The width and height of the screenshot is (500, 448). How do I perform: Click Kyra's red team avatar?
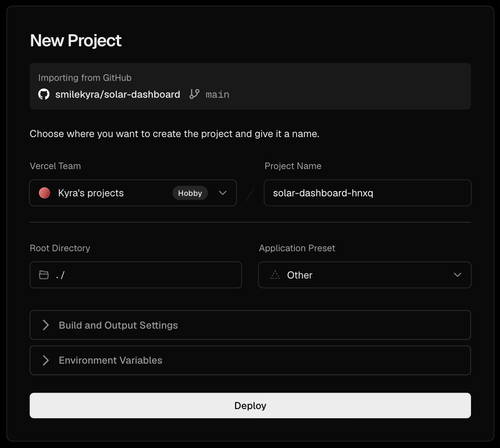coord(45,193)
